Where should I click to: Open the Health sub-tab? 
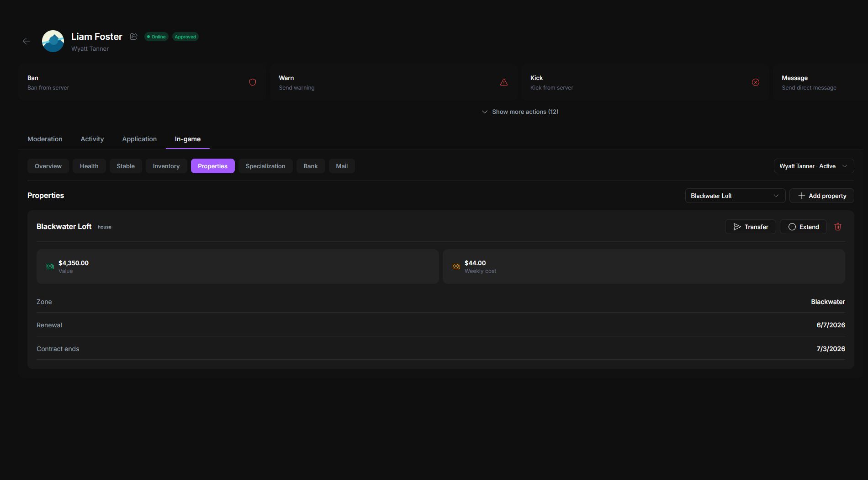89,166
